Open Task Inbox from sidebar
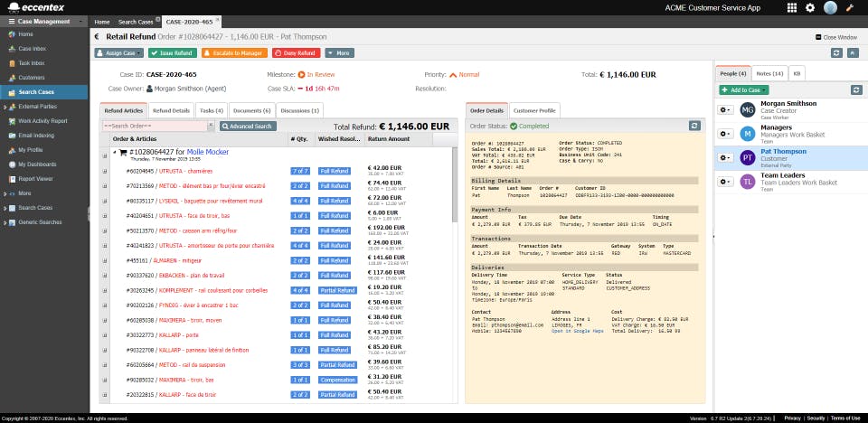868x423 pixels. [x=32, y=63]
